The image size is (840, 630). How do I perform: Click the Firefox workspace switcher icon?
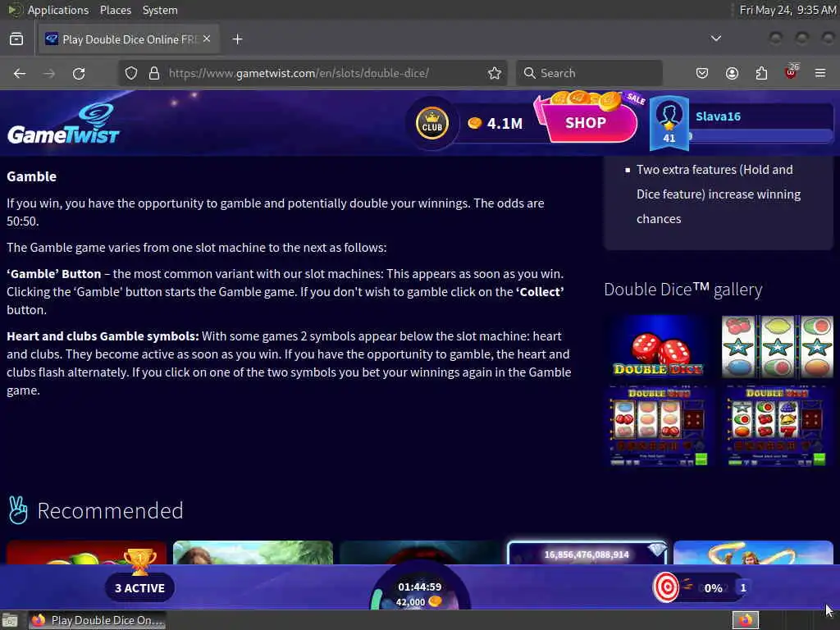[x=746, y=620]
